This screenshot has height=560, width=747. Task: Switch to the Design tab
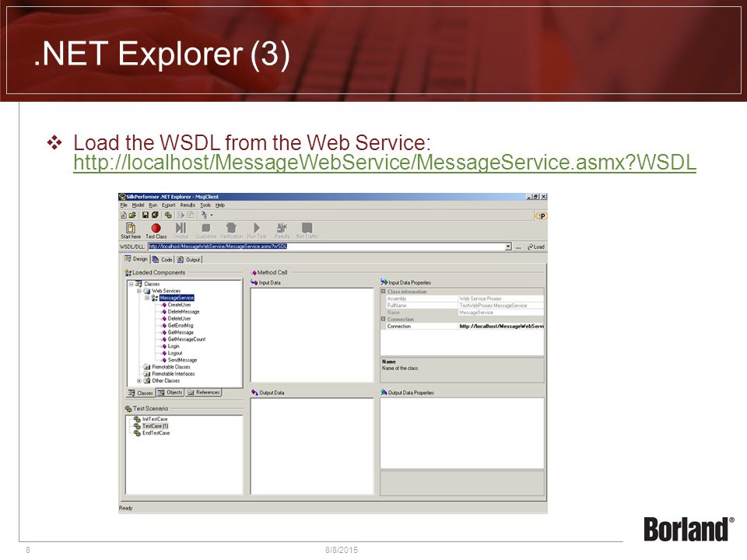coord(136,259)
